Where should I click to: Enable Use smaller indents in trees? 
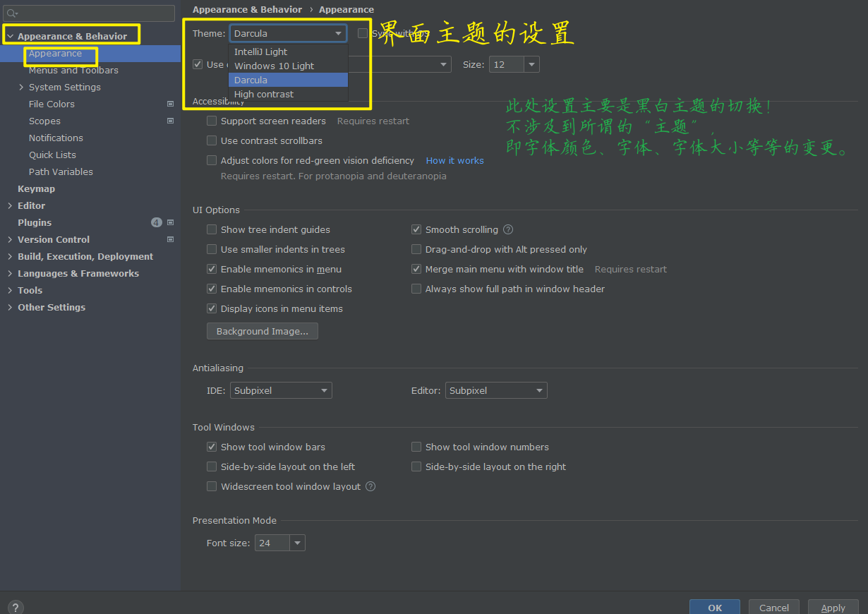(x=212, y=249)
